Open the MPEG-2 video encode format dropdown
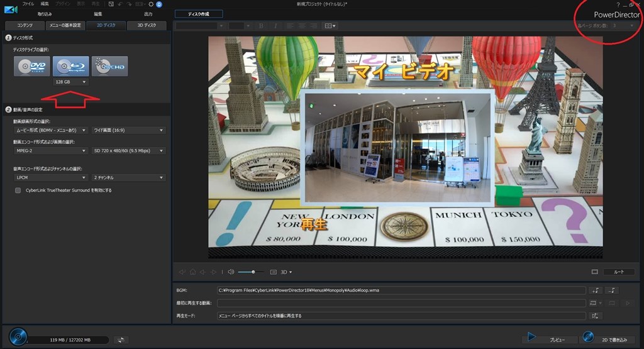Screen dimensions: 644x349 pos(50,151)
